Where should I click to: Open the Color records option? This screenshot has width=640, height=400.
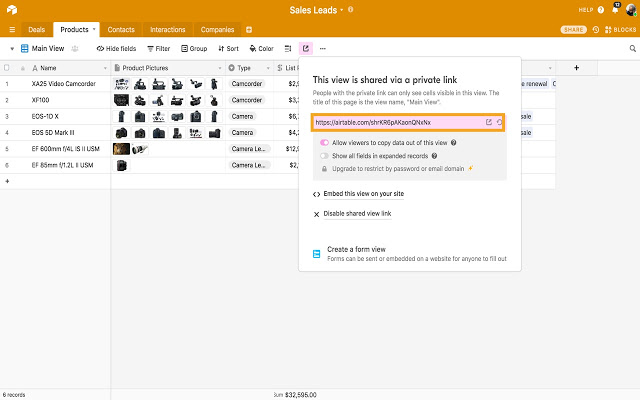[261, 48]
